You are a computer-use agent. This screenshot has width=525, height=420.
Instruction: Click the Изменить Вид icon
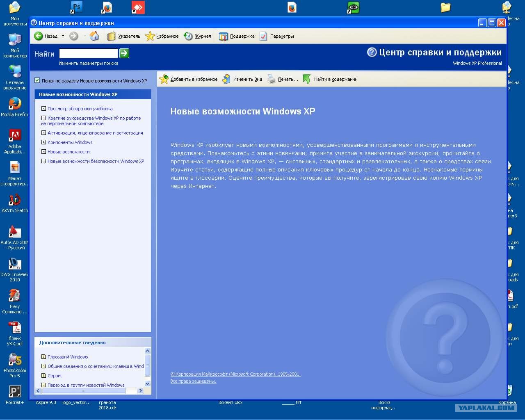(x=226, y=79)
